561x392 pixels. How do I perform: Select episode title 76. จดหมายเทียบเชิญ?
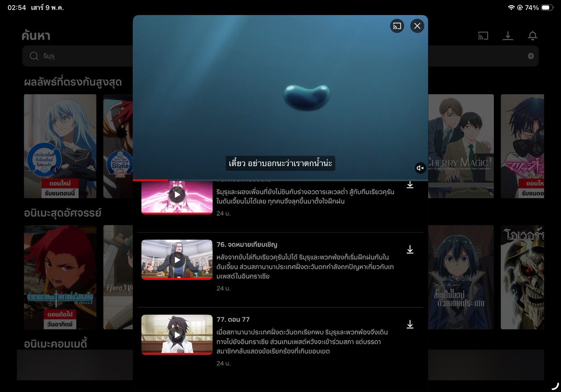pos(247,245)
